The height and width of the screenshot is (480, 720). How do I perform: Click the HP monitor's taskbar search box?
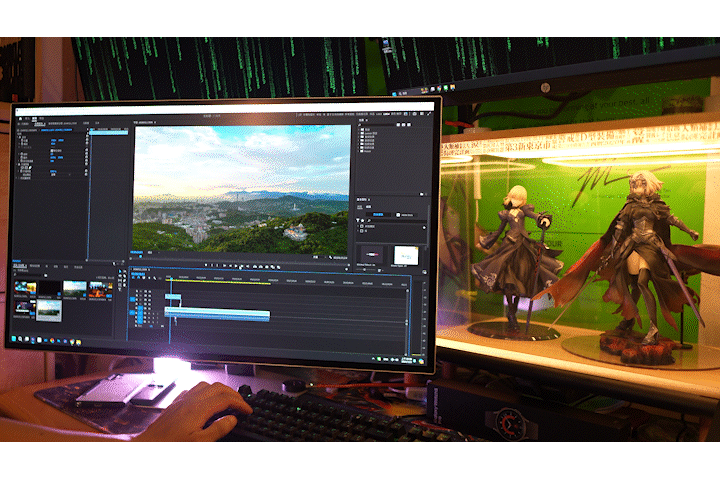pyautogui.click(x=409, y=92)
